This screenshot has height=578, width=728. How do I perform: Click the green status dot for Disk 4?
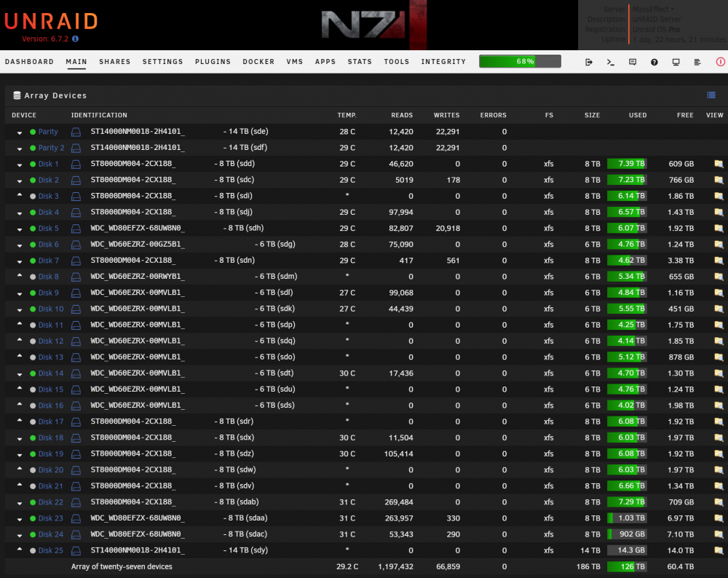pyautogui.click(x=33, y=213)
